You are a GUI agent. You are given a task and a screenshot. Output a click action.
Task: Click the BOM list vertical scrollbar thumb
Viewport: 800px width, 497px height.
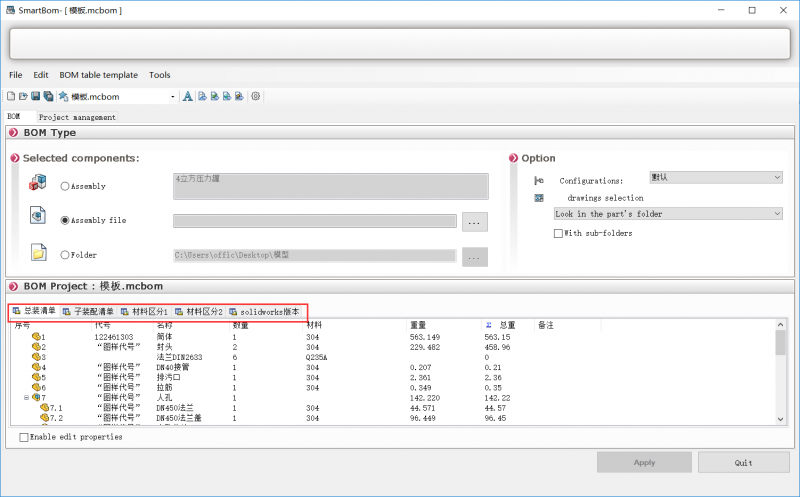point(780,342)
